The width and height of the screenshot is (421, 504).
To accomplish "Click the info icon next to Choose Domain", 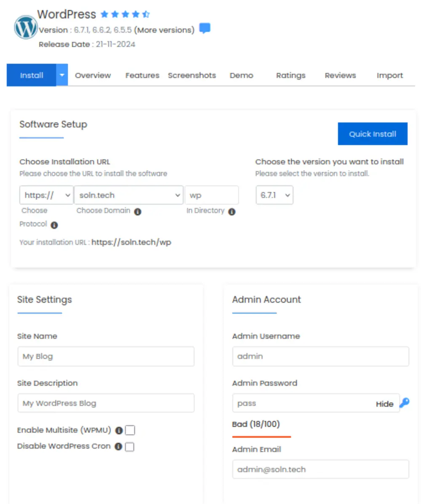I will click(x=138, y=212).
